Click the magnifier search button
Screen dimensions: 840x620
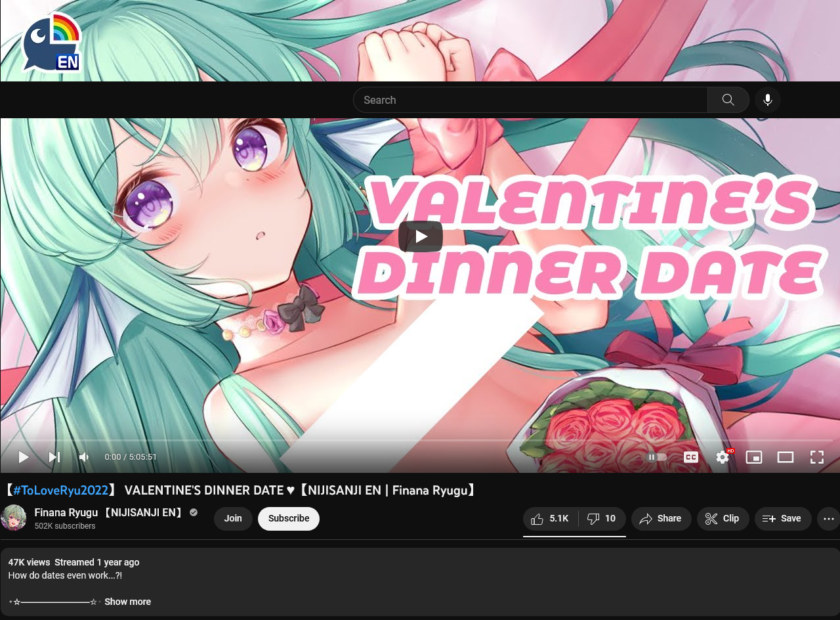click(x=728, y=100)
